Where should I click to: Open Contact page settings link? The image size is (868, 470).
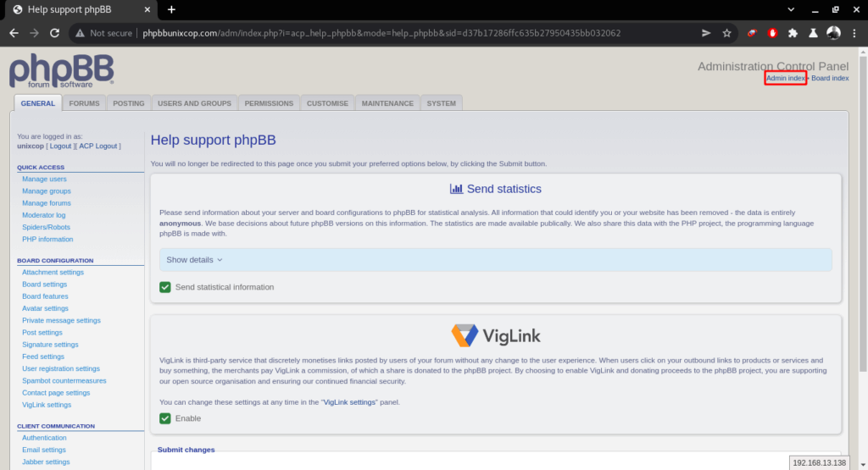(x=56, y=393)
